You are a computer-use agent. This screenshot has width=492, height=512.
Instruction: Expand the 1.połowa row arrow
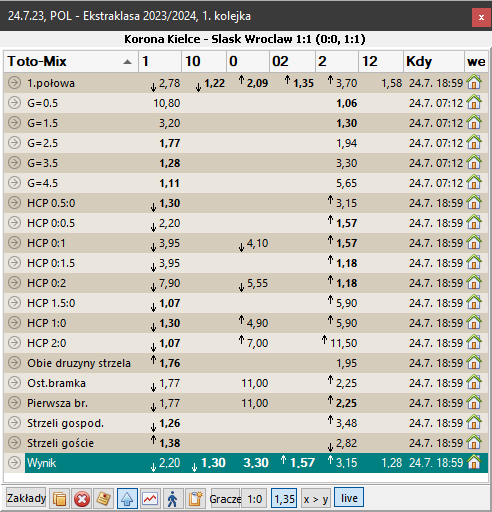coord(14,82)
